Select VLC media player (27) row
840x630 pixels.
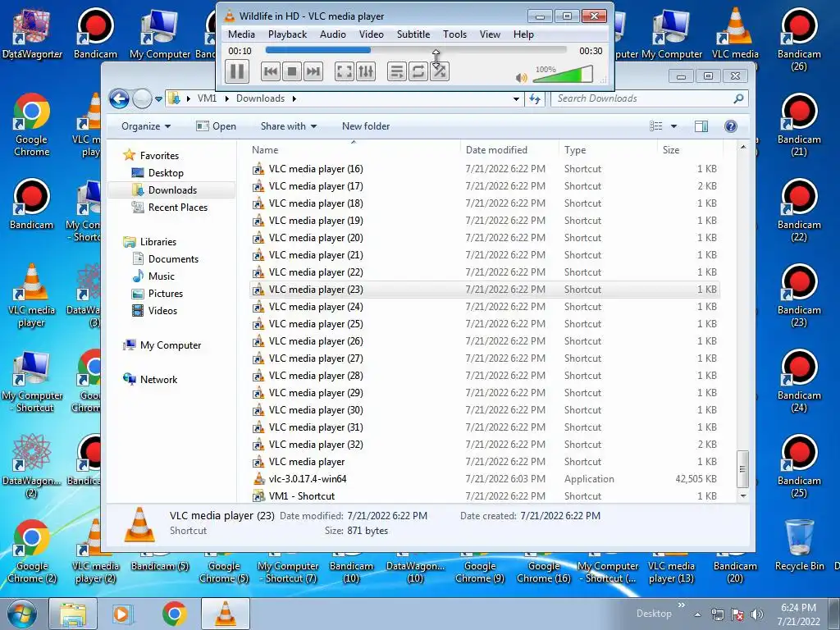[x=485, y=358]
